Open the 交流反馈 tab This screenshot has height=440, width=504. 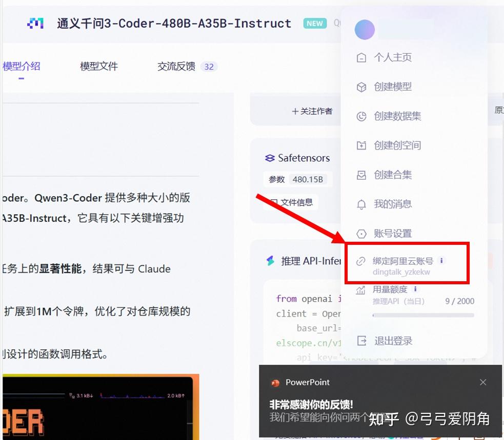[x=176, y=66]
